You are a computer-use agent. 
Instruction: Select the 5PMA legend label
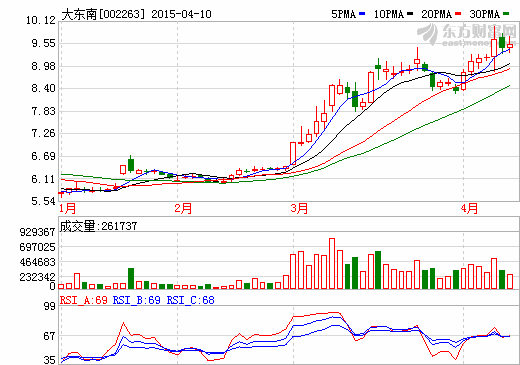point(344,14)
